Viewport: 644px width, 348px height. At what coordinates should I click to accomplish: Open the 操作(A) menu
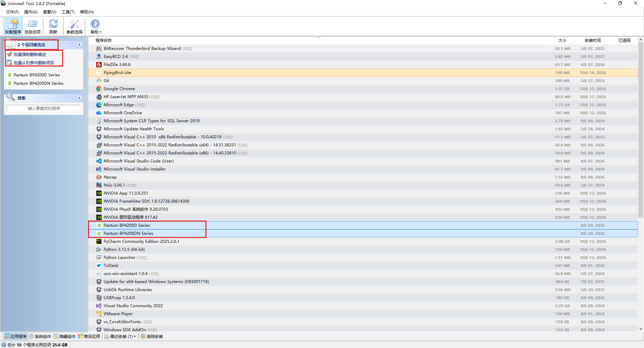pyautogui.click(x=31, y=12)
